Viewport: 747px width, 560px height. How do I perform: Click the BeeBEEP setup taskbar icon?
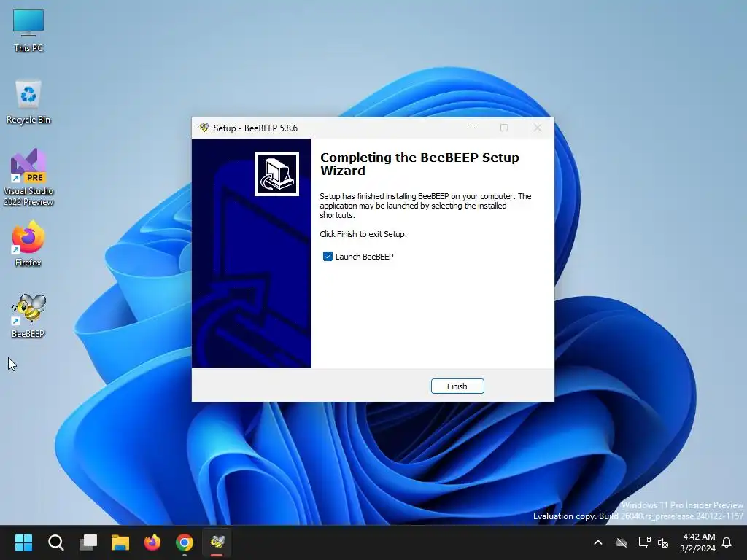[x=217, y=542]
